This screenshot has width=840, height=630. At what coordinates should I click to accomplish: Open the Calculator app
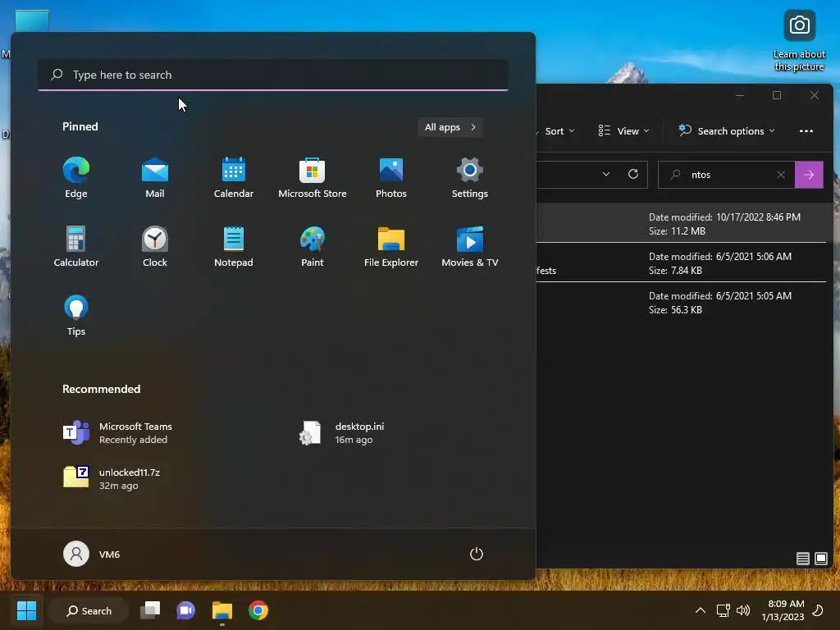(76, 246)
